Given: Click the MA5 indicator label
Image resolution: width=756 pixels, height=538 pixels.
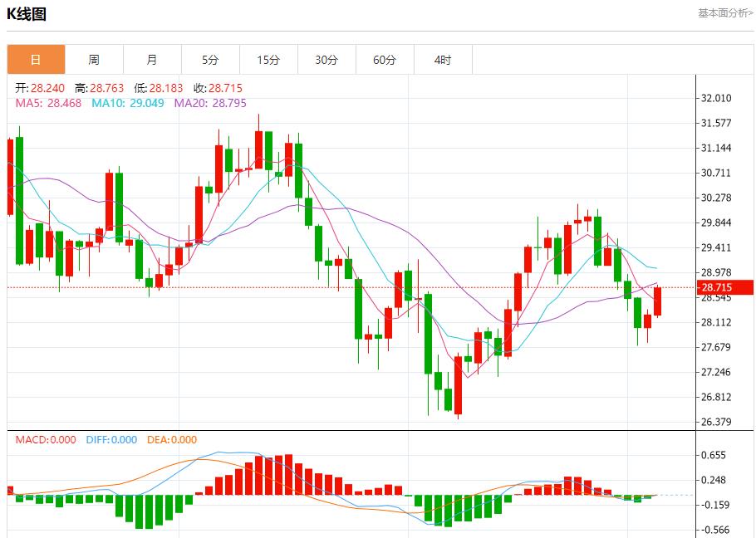Looking at the screenshot, I should click(x=48, y=103).
